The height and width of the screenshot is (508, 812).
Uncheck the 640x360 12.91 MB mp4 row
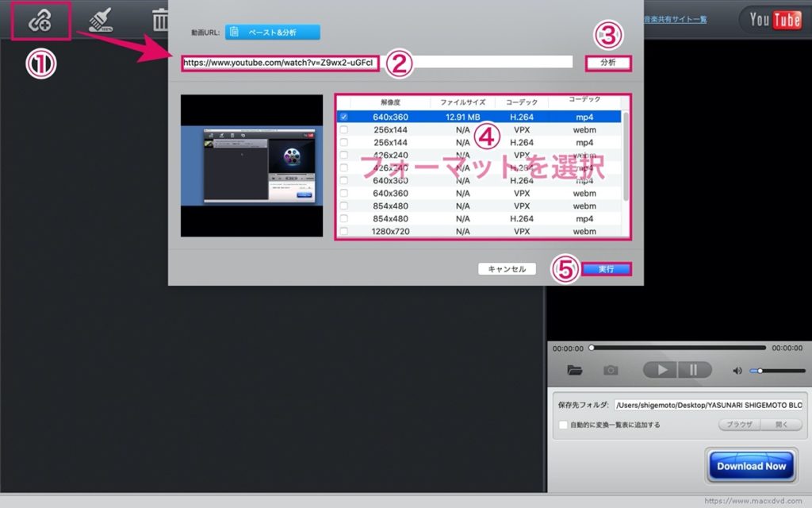[x=344, y=117]
